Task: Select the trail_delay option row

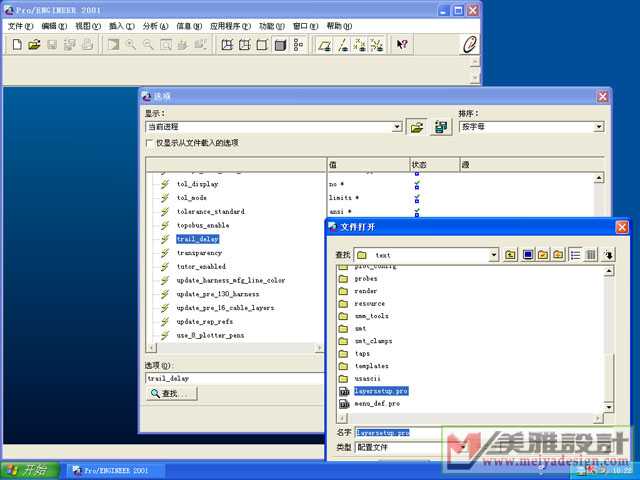Action: click(198, 239)
